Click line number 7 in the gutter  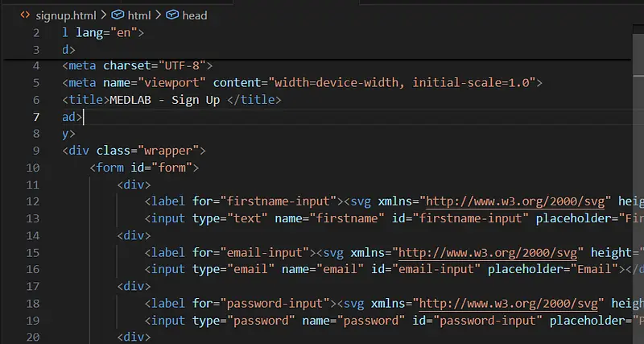[36, 117]
